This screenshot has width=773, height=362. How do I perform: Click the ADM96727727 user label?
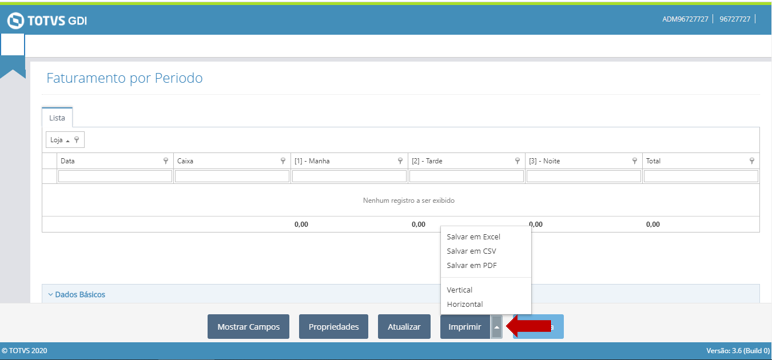tap(685, 19)
